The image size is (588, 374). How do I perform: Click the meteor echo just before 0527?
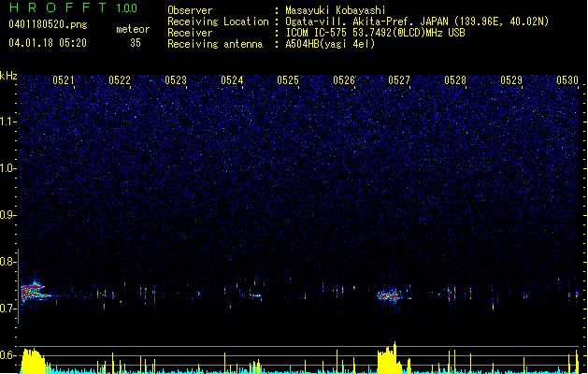point(391,295)
